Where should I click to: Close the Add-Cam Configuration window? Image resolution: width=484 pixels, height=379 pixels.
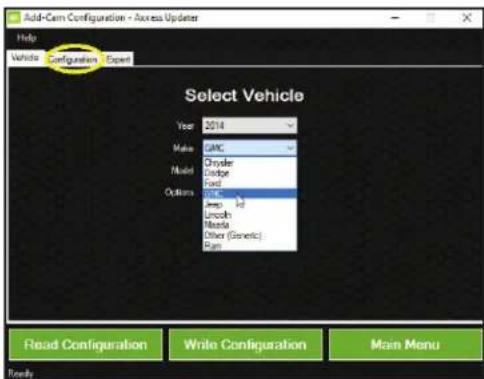click(x=467, y=18)
